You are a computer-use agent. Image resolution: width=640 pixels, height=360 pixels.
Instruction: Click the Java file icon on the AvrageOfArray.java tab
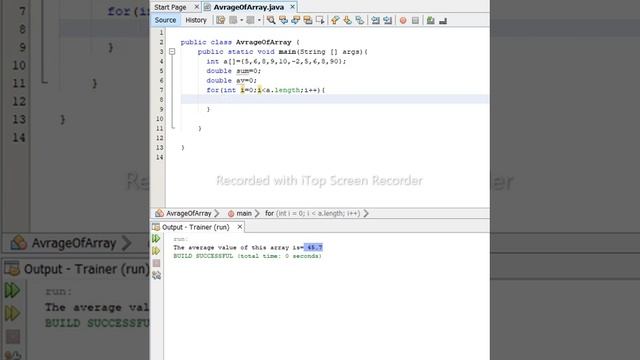pyautogui.click(x=207, y=7)
